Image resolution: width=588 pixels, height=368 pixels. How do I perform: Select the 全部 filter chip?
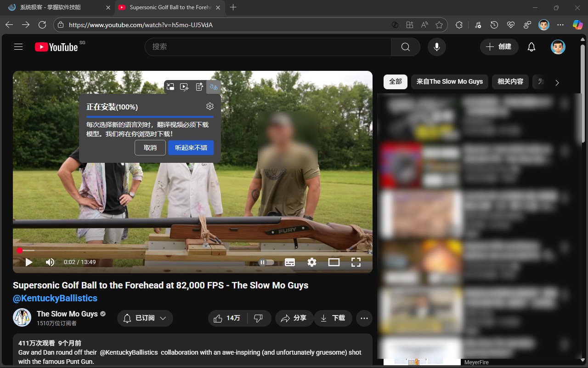pos(396,81)
